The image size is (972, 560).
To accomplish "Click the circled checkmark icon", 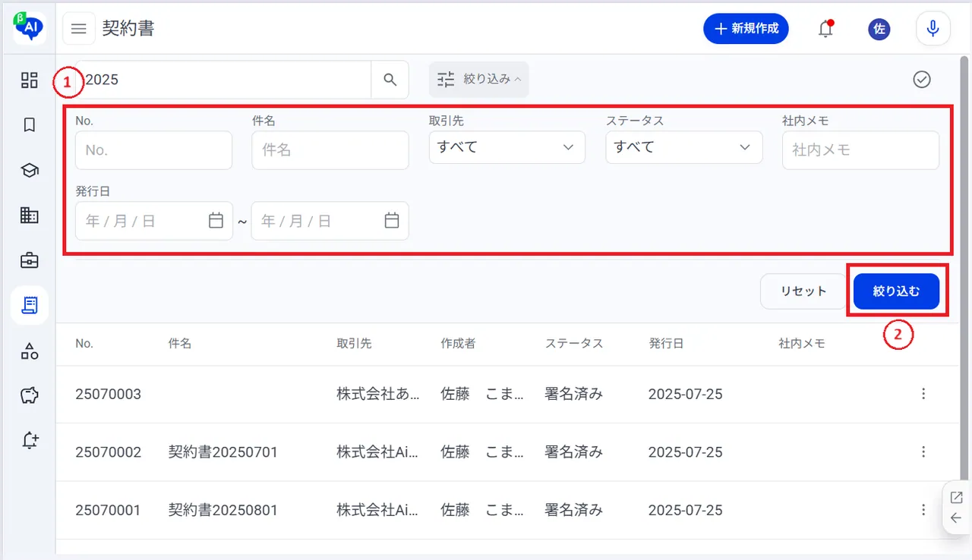I will click(922, 80).
